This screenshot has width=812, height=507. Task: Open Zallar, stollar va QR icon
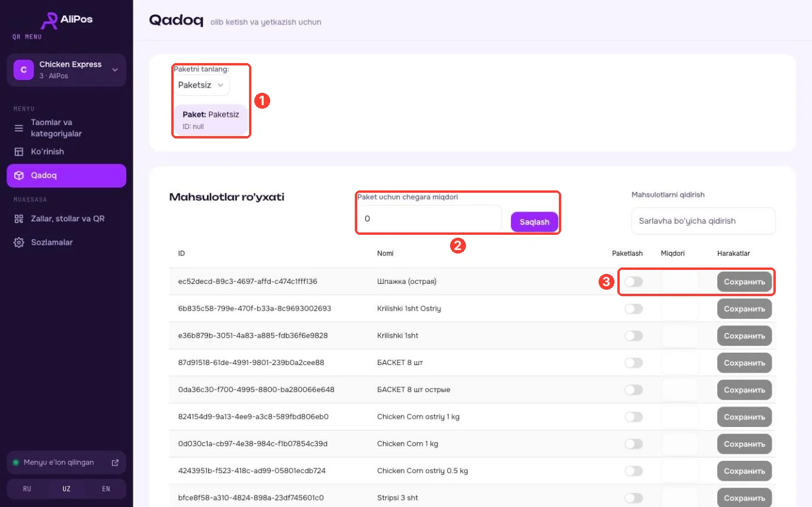pyautogui.click(x=19, y=218)
